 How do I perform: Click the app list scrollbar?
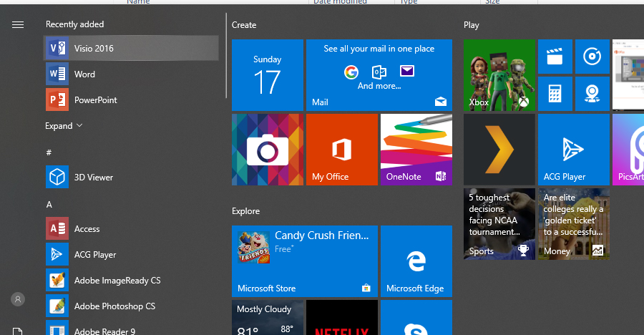click(226, 56)
